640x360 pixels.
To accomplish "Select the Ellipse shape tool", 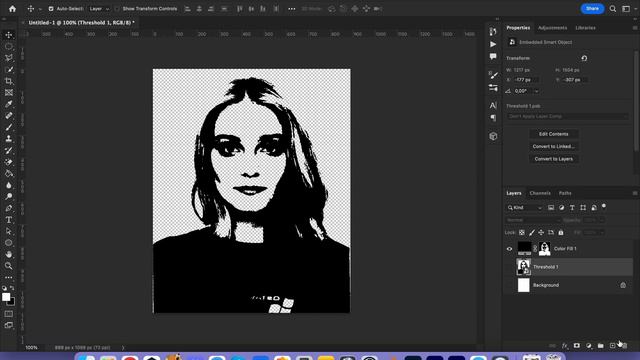I will 9,243.
